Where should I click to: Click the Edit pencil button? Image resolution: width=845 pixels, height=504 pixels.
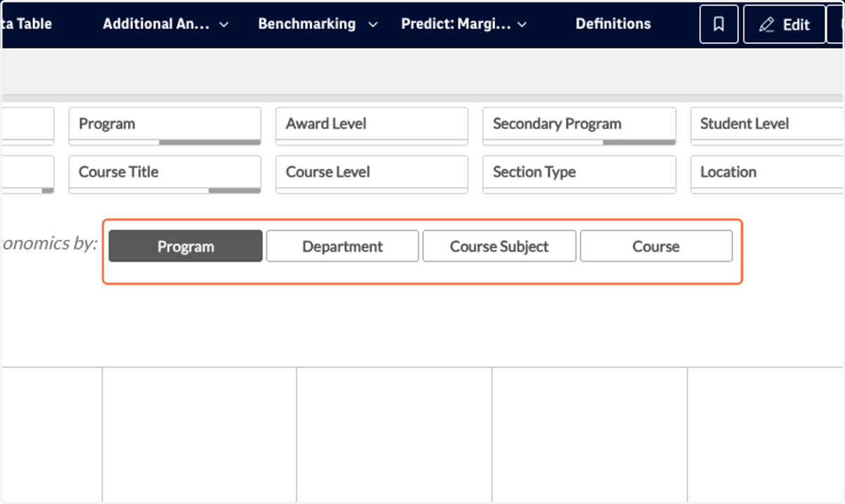click(784, 25)
